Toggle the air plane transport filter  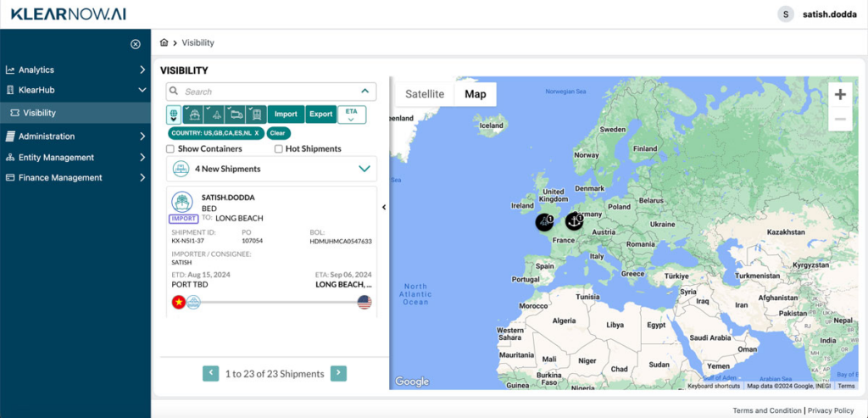pos(215,114)
